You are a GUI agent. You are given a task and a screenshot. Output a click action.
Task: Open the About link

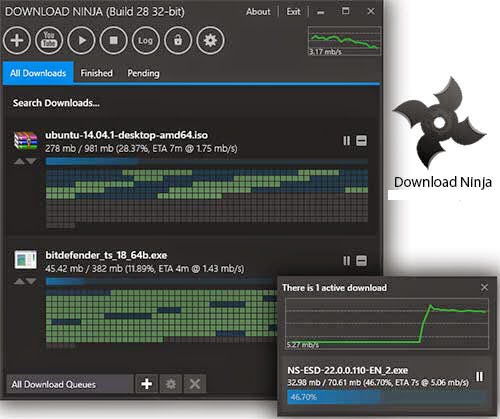pos(258,12)
